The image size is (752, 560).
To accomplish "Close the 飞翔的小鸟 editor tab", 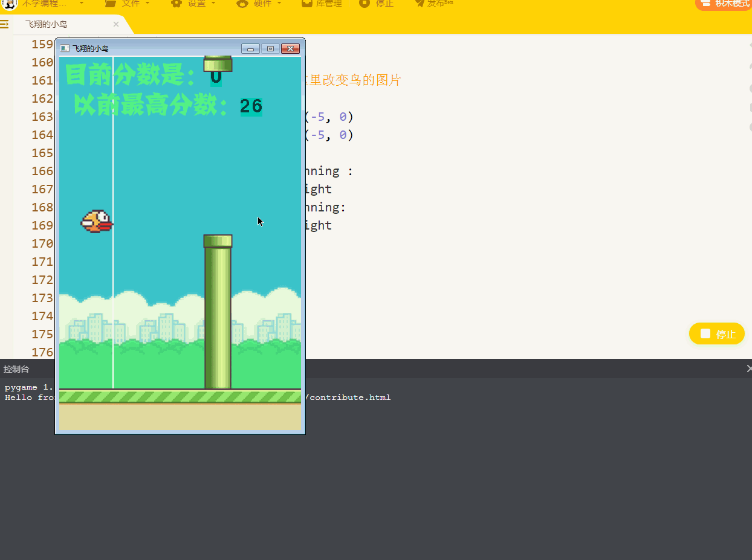I will point(116,24).
